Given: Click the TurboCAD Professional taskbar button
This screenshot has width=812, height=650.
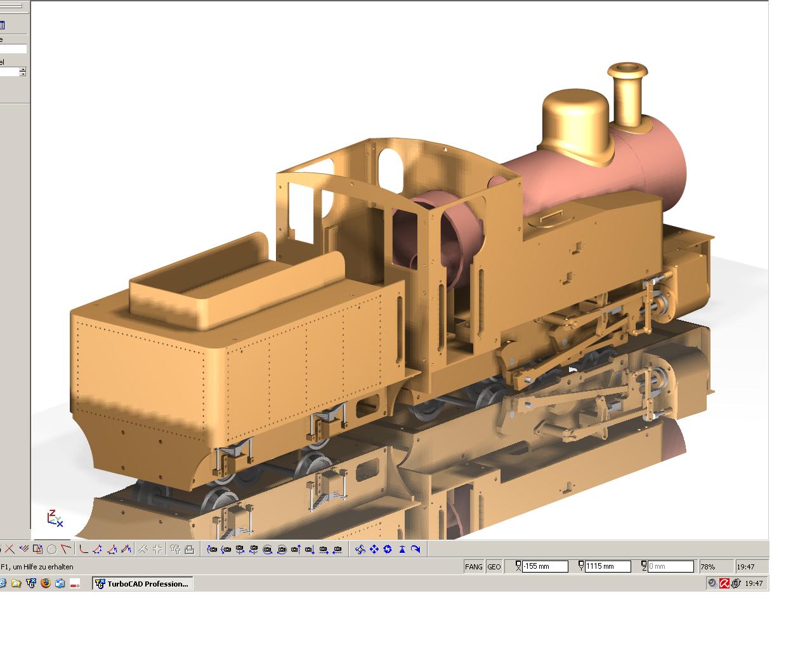Looking at the screenshot, I should pyautogui.click(x=142, y=583).
